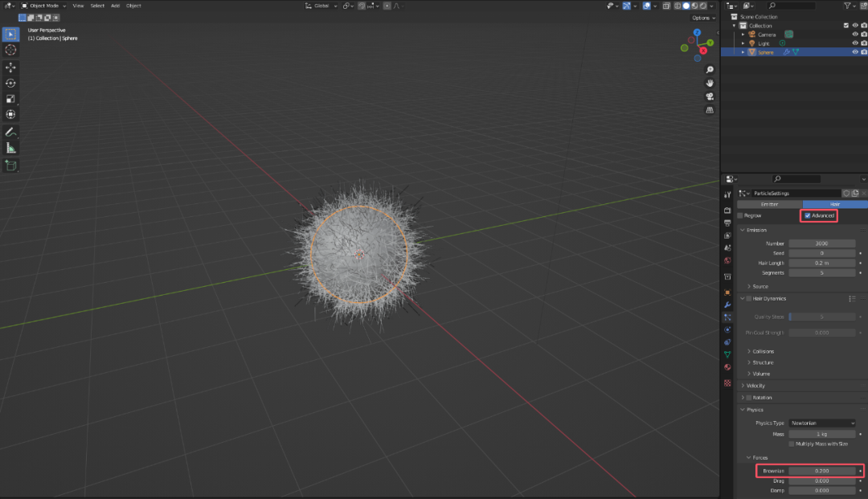
Task: Click the pan view hand icon
Action: (710, 83)
